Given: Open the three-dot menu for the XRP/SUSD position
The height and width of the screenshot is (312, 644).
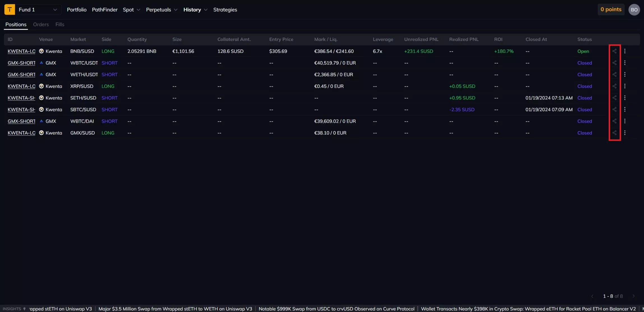Looking at the screenshot, I should pos(625,86).
